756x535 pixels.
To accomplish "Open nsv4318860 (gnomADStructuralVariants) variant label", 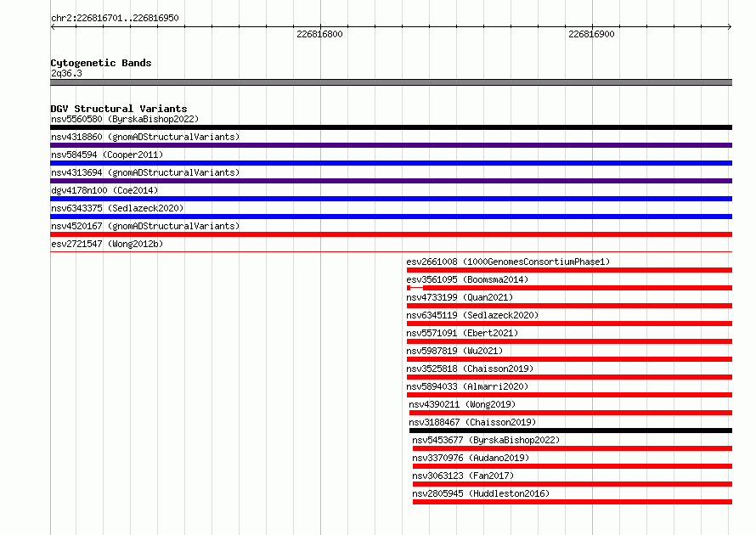I will [145, 137].
